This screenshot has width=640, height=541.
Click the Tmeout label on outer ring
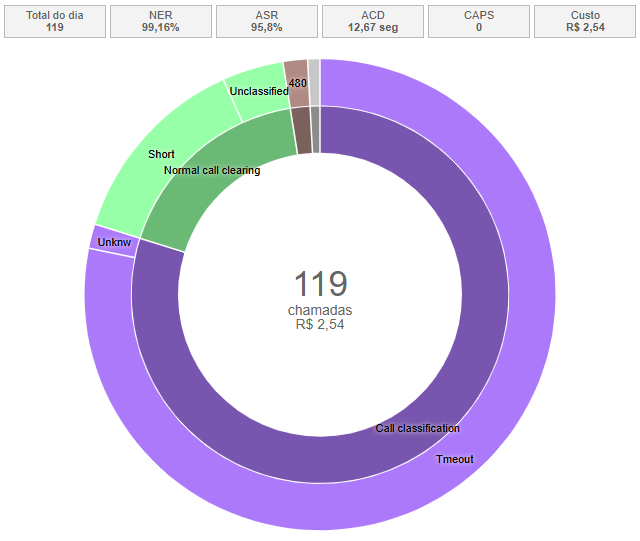click(x=454, y=459)
